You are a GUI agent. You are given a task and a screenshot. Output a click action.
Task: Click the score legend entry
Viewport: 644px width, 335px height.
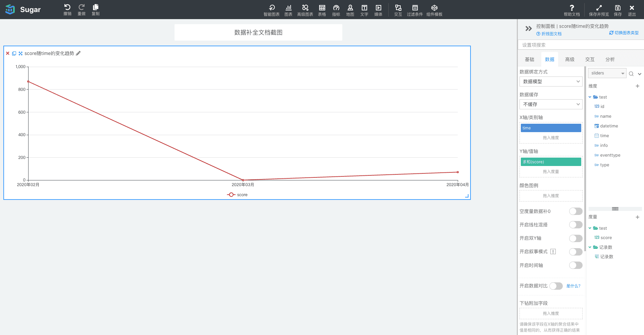(x=237, y=195)
